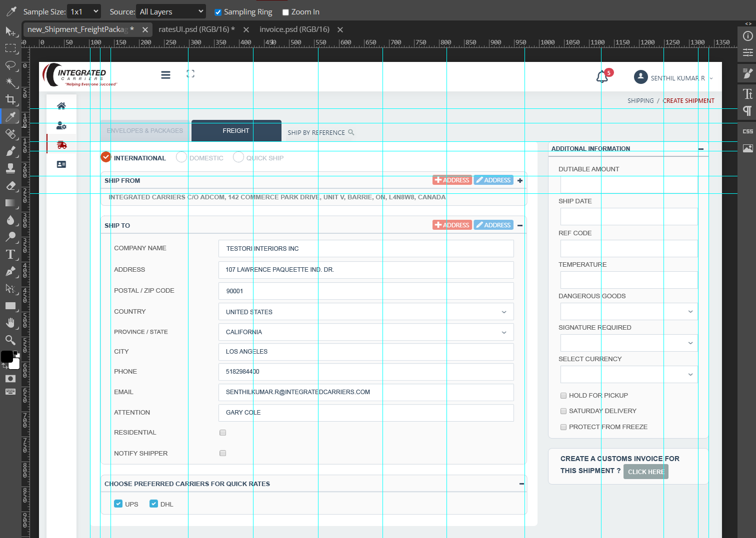
Task: Open the COUNTRY United States dropdown
Action: coord(366,312)
